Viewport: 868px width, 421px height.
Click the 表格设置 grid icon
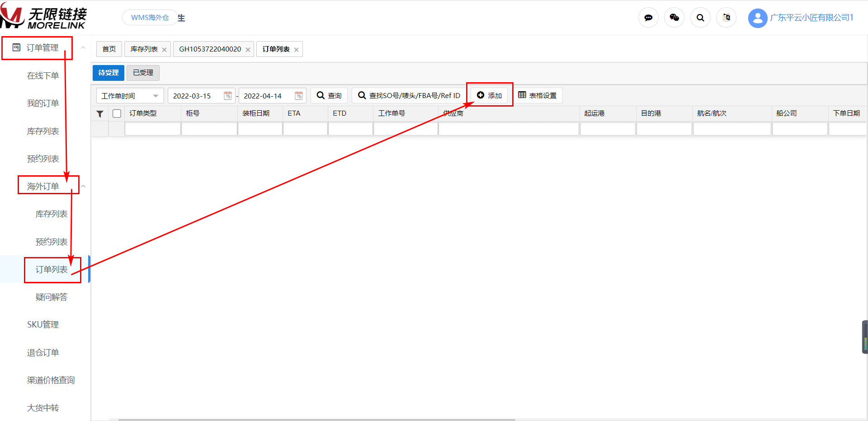(x=522, y=95)
